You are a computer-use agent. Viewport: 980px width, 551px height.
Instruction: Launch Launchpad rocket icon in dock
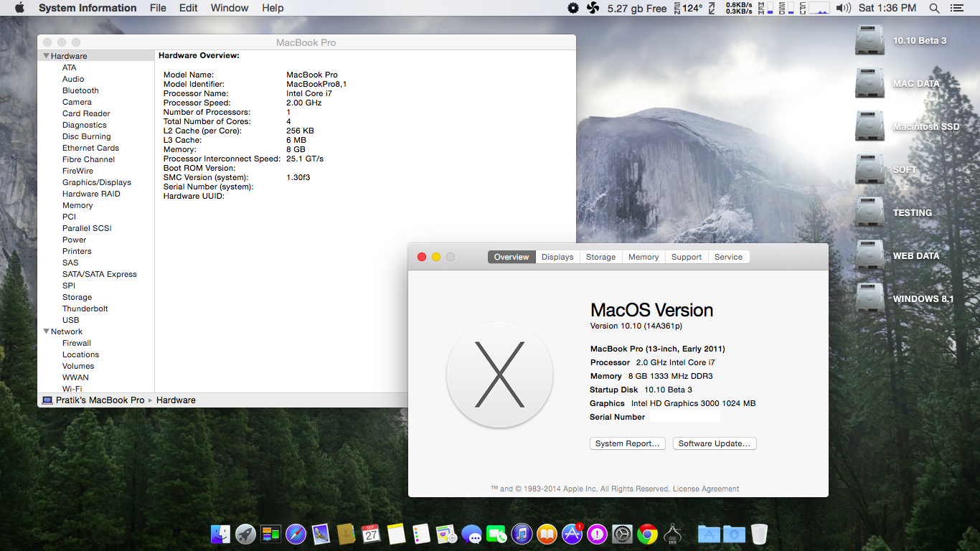pos(246,534)
